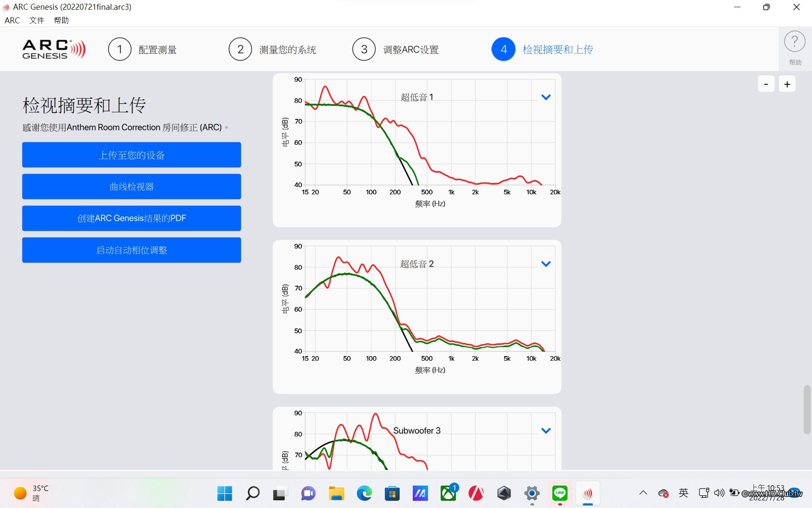Click 上传至您的设备 button

point(132,155)
